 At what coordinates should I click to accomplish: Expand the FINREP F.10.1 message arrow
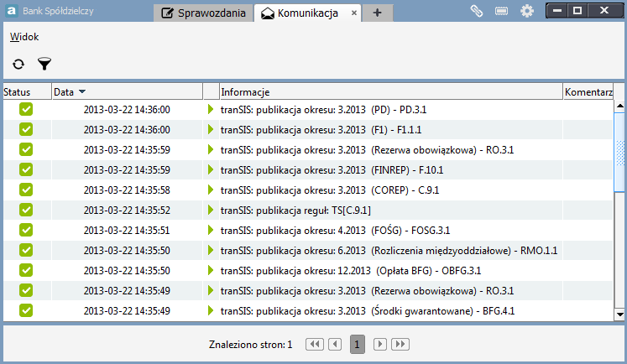pyautogui.click(x=211, y=169)
